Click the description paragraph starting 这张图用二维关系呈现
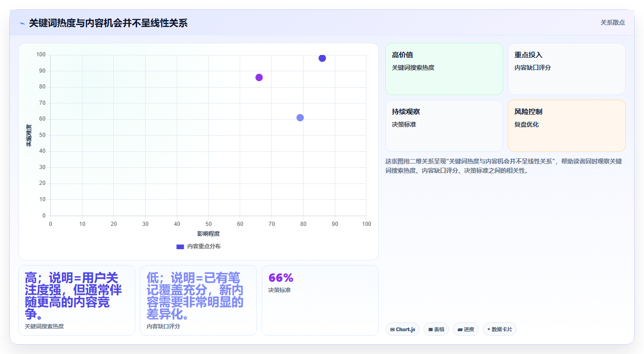 click(x=504, y=166)
